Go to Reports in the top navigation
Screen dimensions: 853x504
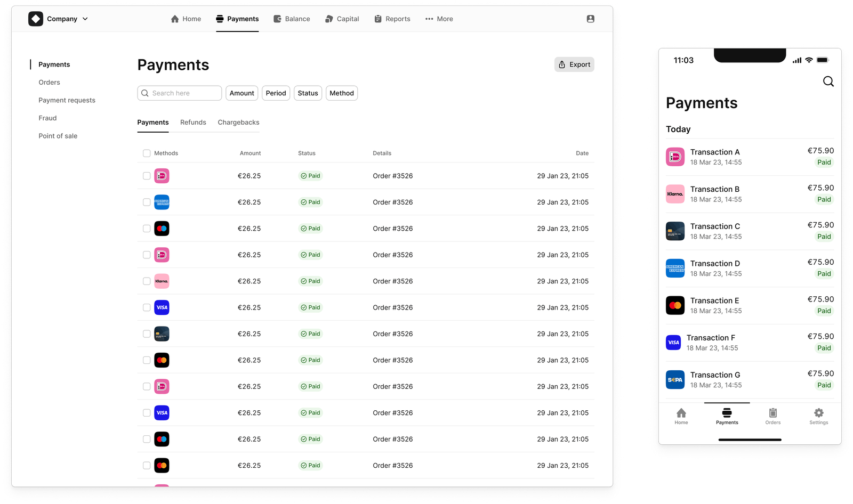(x=392, y=19)
